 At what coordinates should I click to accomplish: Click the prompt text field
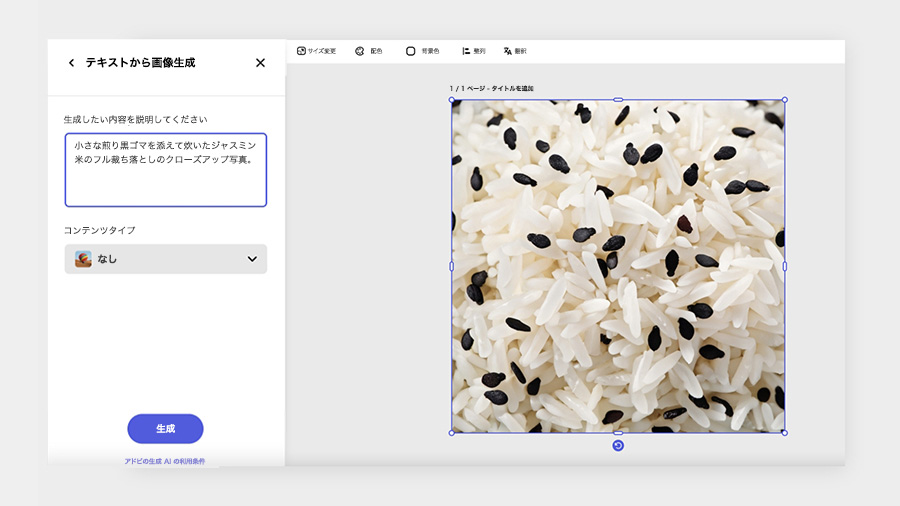[166, 170]
